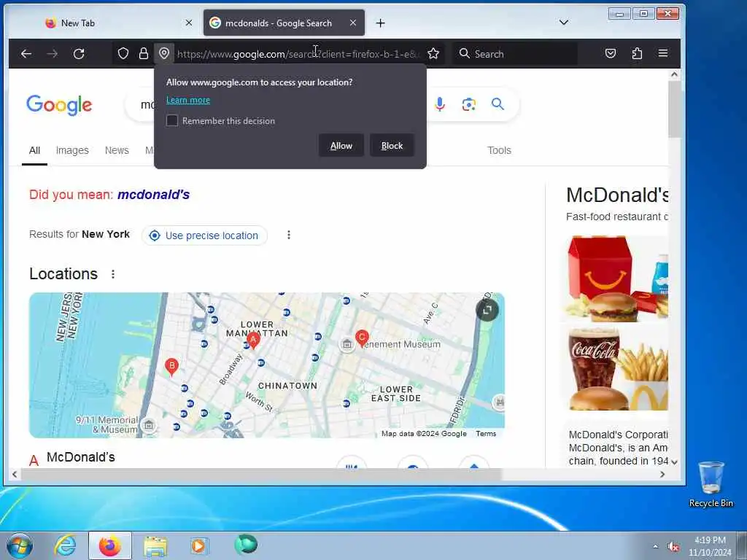Viewport: 747px width, 560px height.
Task: Switch to Images results tab
Action: (x=72, y=150)
